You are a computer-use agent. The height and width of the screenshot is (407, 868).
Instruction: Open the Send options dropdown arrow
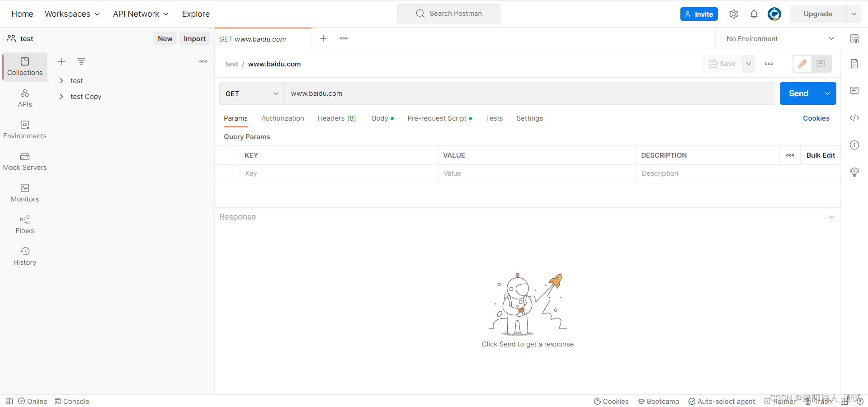tap(827, 94)
